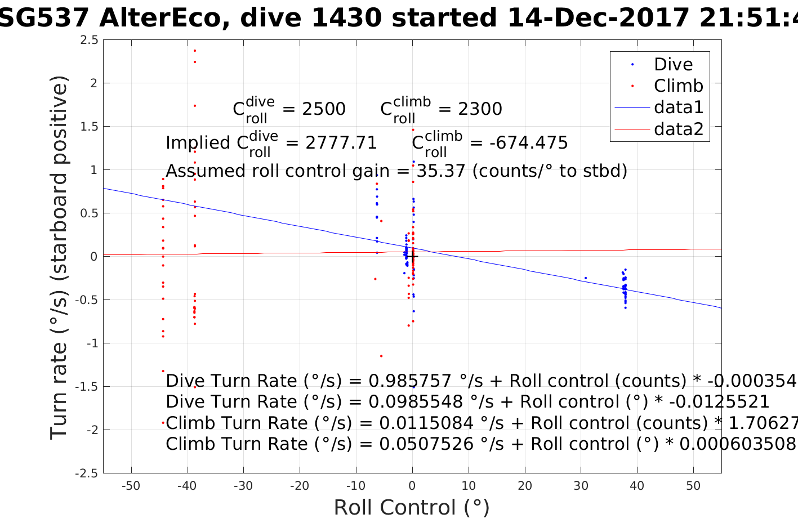This screenshot has height=532, width=798.
Task: Click the Assumed roll control gain annotation
Action: coord(396,171)
